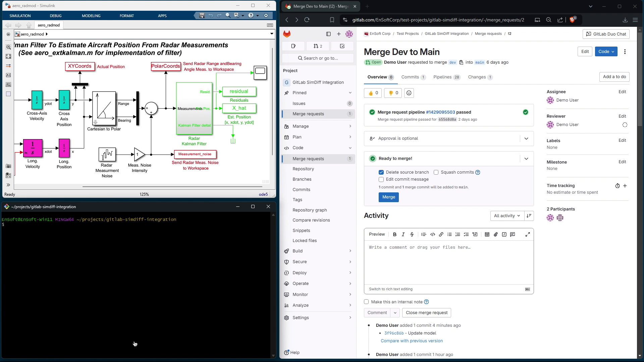Screen dimensions: 644x362
Task: Toggle Delete source branch checkbox
Action: click(381, 172)
